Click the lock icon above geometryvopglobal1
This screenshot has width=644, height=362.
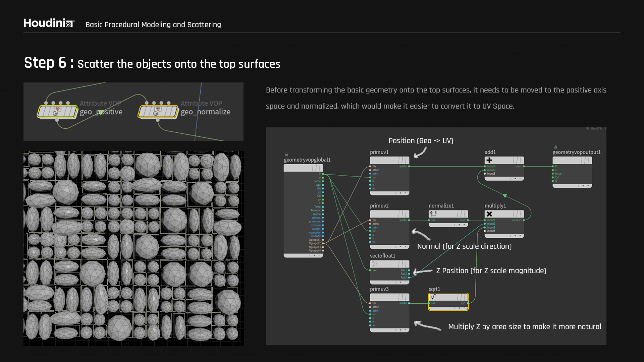[286, 155]
